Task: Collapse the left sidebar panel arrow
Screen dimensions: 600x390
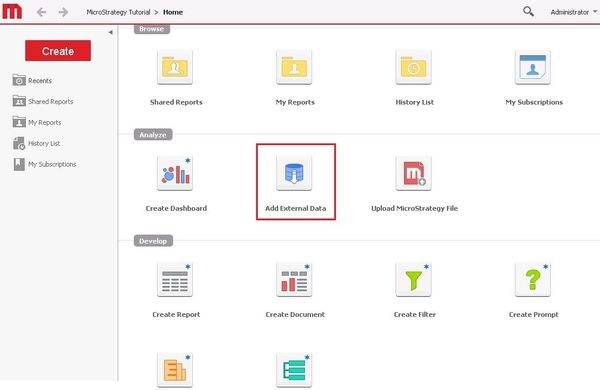Action: [111, 32]
